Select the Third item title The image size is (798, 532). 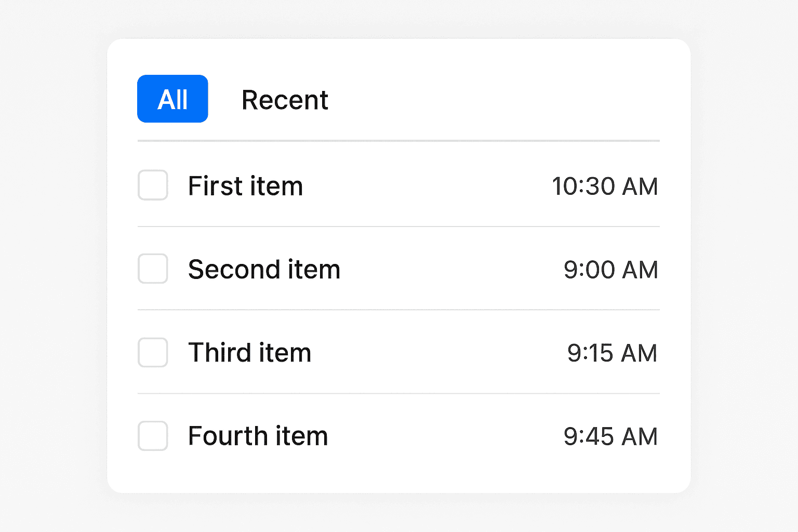click(249, 353)
